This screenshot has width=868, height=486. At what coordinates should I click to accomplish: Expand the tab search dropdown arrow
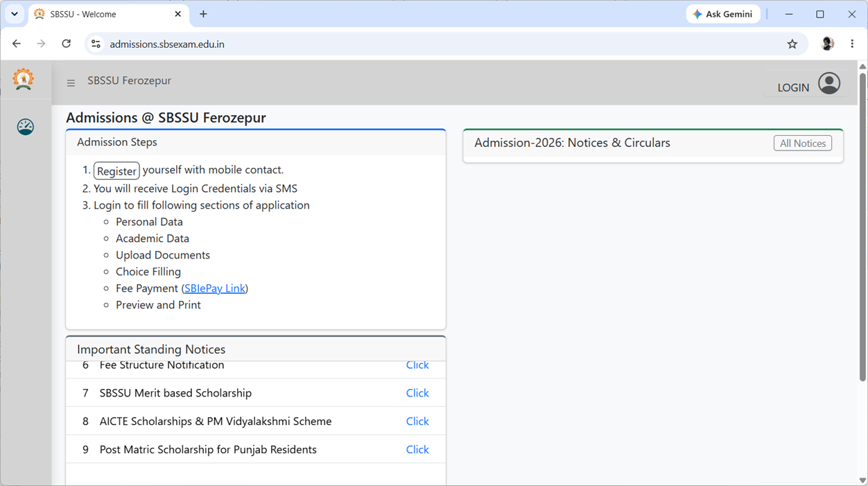click(x=15, y=14)
